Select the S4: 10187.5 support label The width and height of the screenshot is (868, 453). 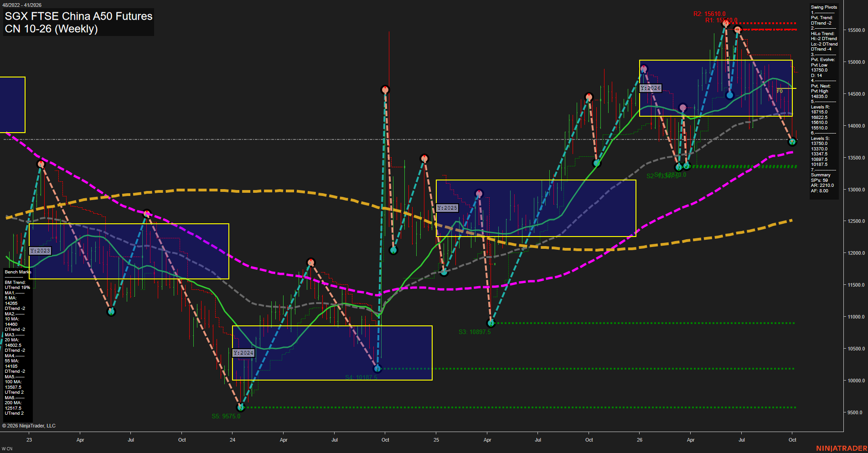(361, 377)
